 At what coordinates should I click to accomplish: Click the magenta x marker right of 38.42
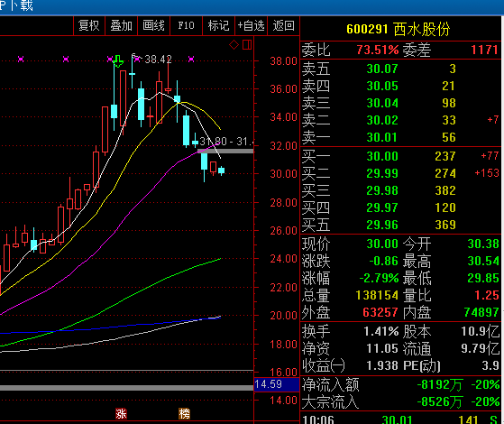[191, 59]
